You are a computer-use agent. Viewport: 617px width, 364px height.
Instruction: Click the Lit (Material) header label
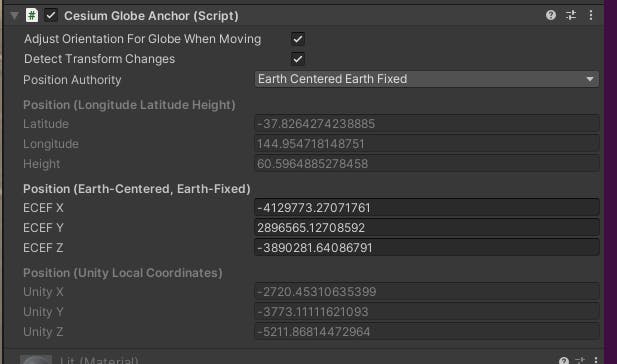tap(99, 360)
